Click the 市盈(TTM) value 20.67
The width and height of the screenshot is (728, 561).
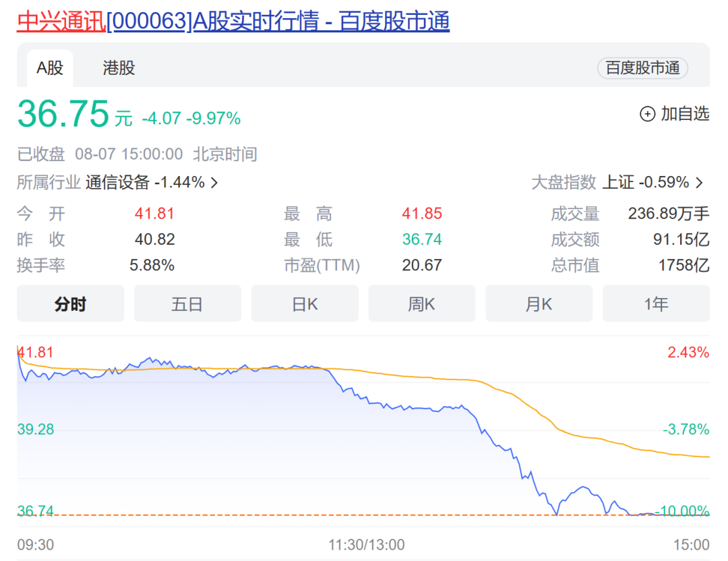click(x=421, y=265)
